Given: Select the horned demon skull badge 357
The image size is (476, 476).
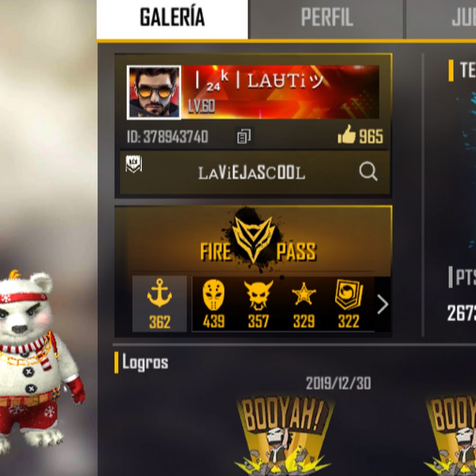Looking at the screenshot, I should click(258, 304).
